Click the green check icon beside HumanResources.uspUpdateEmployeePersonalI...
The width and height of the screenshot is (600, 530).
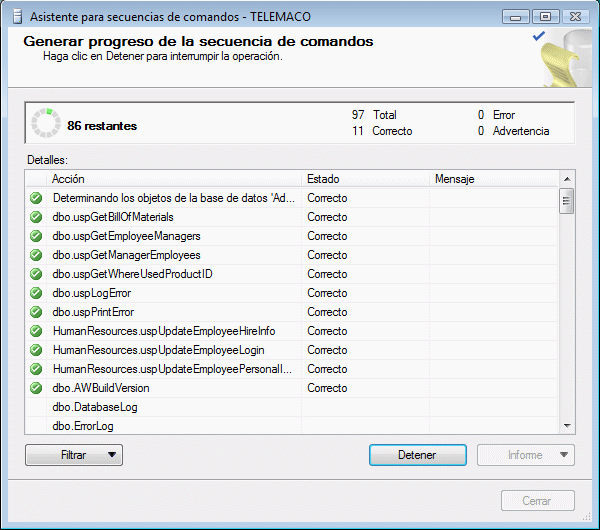(36, 369)
